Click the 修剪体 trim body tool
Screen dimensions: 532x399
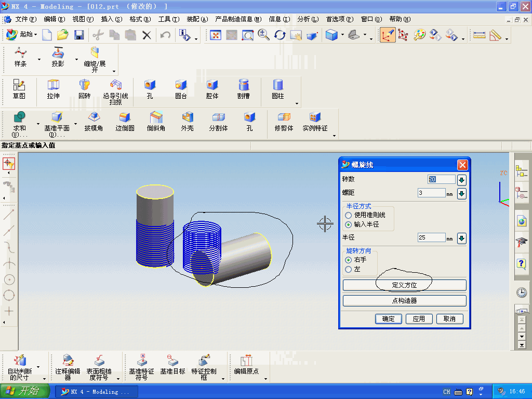pyautogui.click(x=284, y=121)
